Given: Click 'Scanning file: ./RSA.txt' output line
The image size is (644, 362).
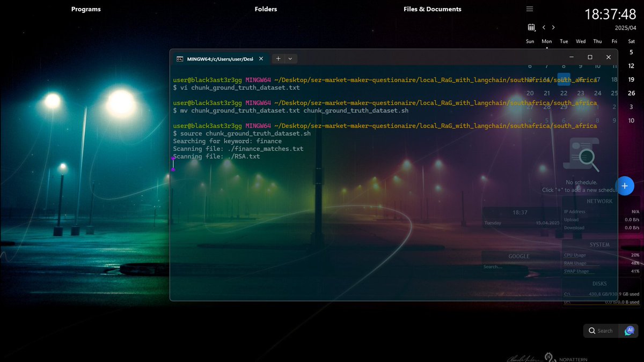Looking at the screenshot, I should (216, 157).
